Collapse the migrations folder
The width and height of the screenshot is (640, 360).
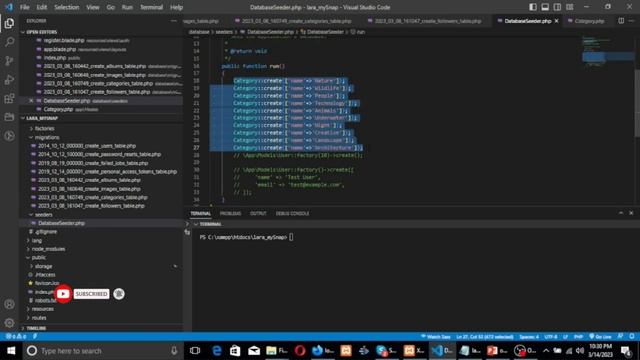(x=47, y=138)
